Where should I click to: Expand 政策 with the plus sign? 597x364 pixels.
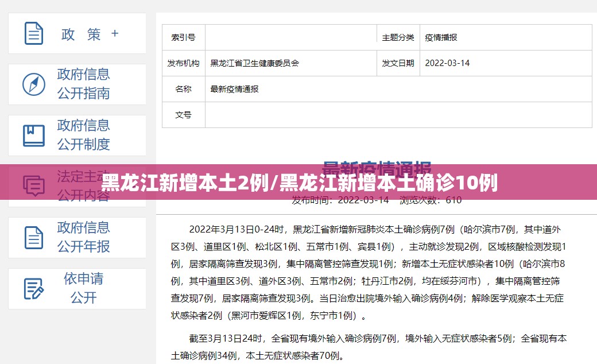click(115, 33)
